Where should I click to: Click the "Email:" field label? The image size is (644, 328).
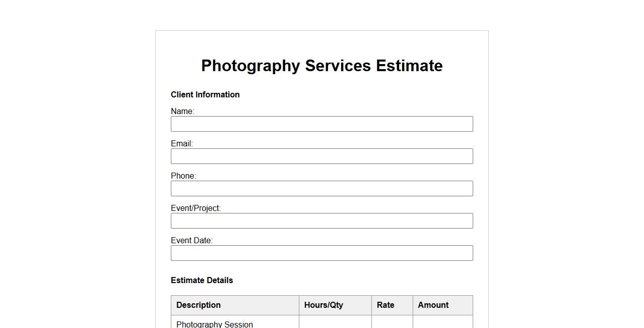click(x=182, y=144)
